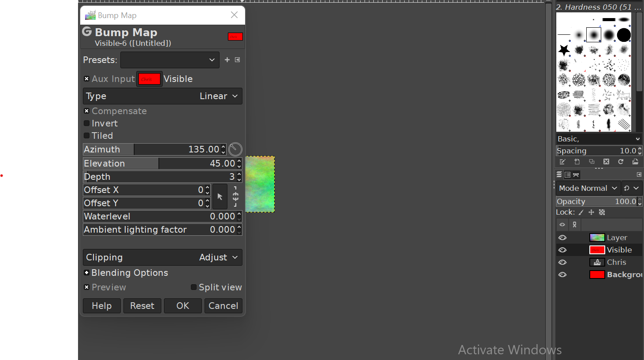Open brush as image
644x360 pixels.
(x=635, y=162)
